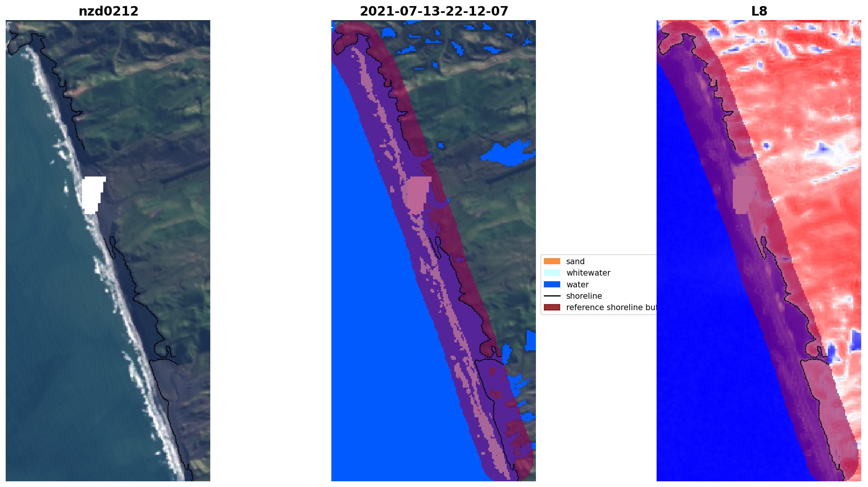Click the 'sand' legend label

click(575, 261)
